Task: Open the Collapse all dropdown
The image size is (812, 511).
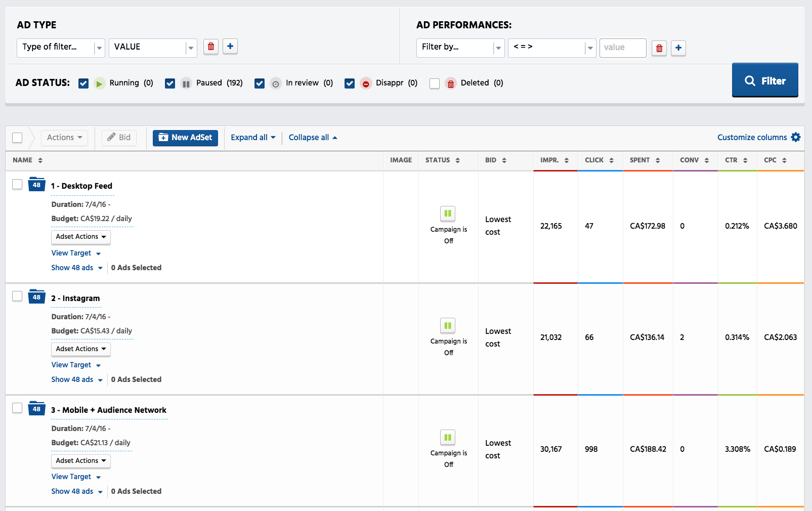Action: pyautogui.click(x=313, y=138)
